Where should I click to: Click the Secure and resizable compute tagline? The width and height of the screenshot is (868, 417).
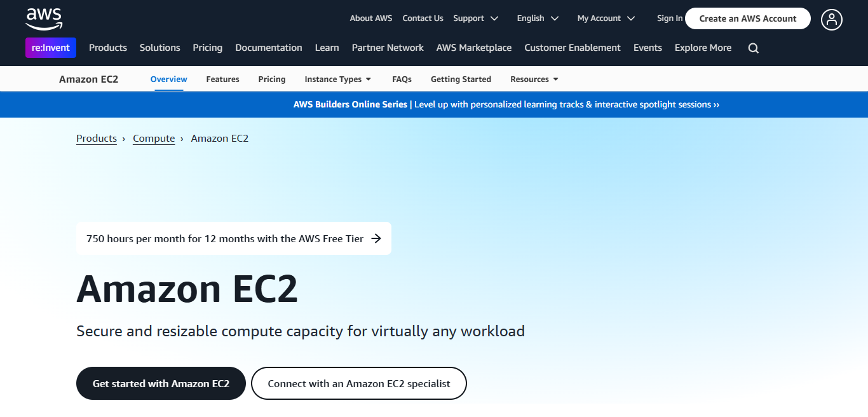301,331
